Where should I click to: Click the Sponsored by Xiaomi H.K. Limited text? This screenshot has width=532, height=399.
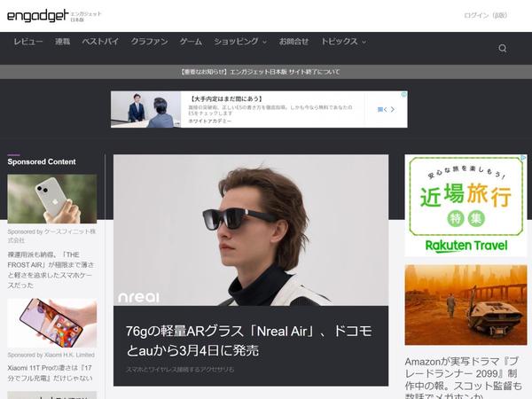tap(51, 355)
